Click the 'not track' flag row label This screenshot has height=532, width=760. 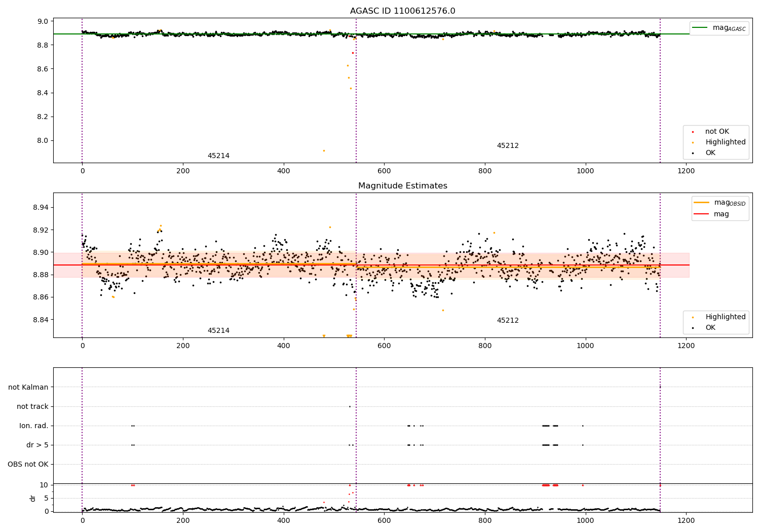tap(32, 407)
